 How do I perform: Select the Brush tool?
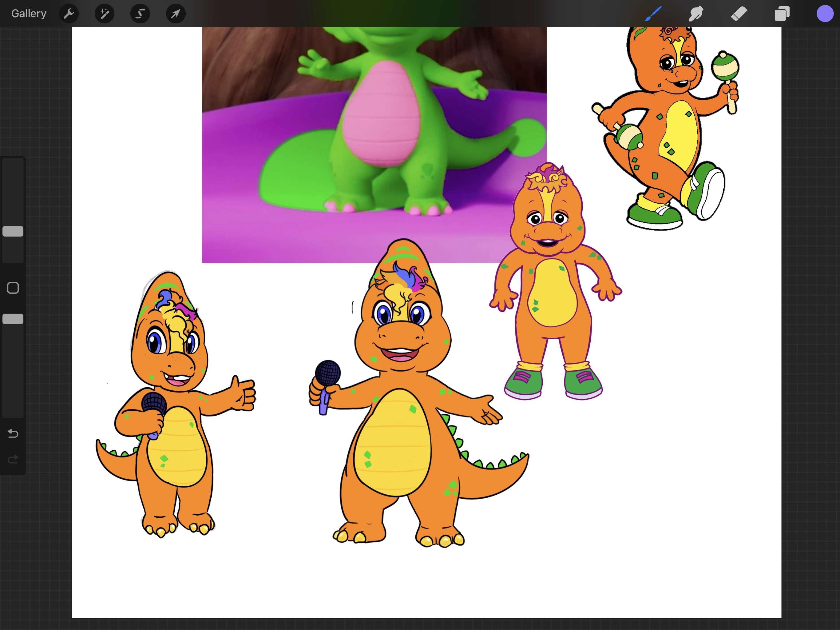pos(653,14)
